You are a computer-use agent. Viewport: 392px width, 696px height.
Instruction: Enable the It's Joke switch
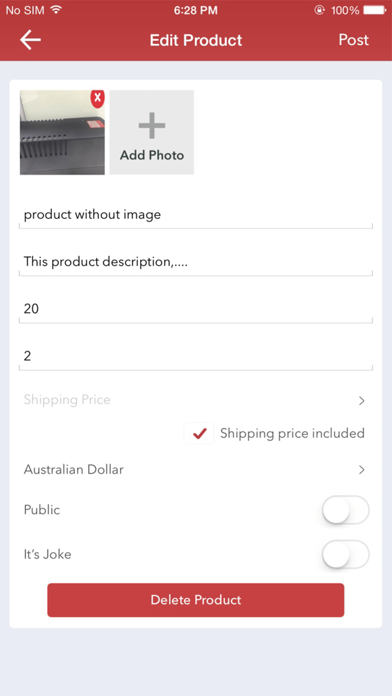[345, 554]
